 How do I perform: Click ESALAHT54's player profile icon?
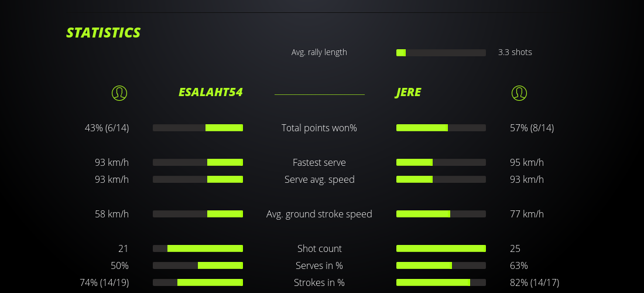coord(119,93)
